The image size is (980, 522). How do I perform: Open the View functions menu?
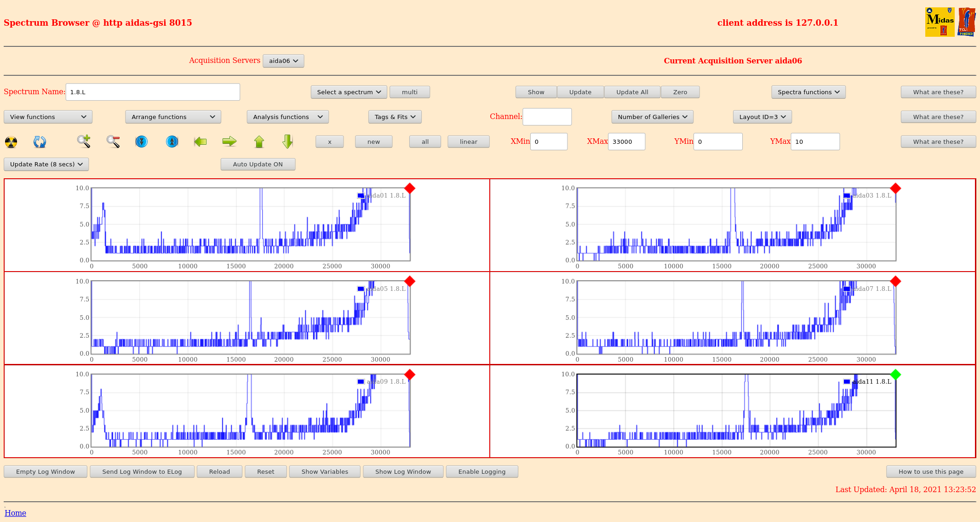pyautogui.click(x=48, y=117)
